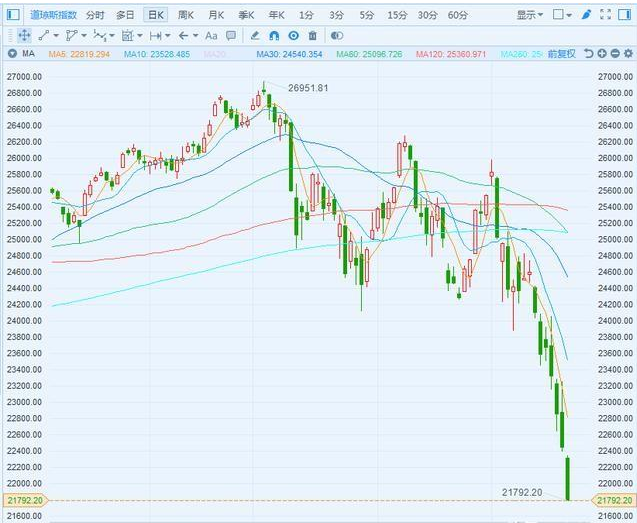Click the MA30: 24540.354 label
637x523 pixels.
(x=289, y=54)
